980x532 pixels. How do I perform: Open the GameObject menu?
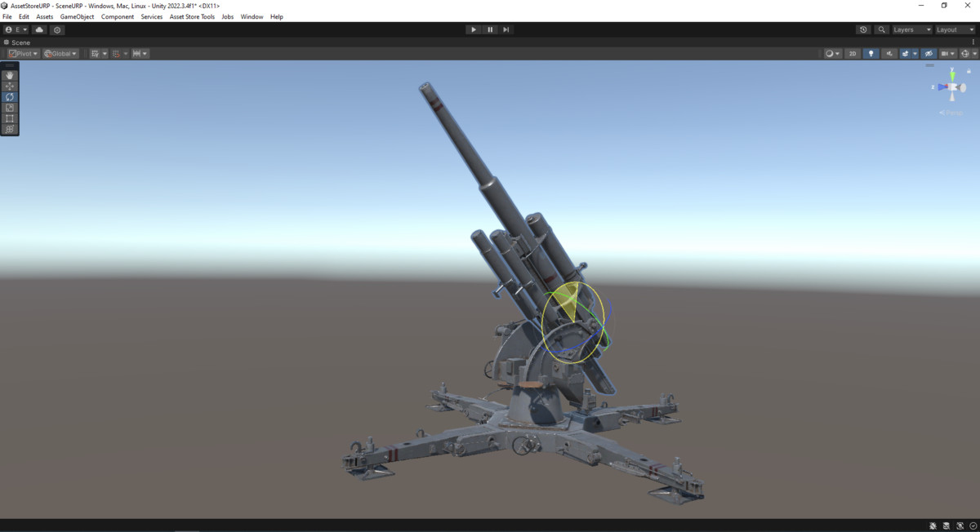click(x=76, y=16)
